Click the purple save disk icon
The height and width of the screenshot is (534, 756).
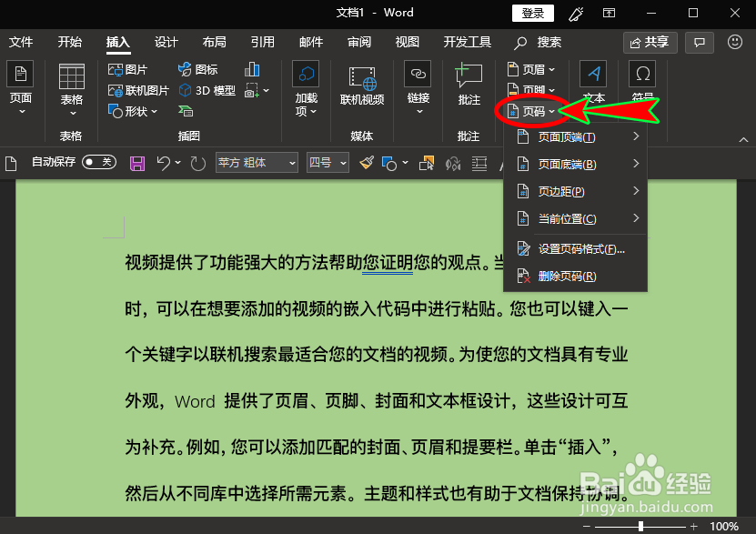137,164
